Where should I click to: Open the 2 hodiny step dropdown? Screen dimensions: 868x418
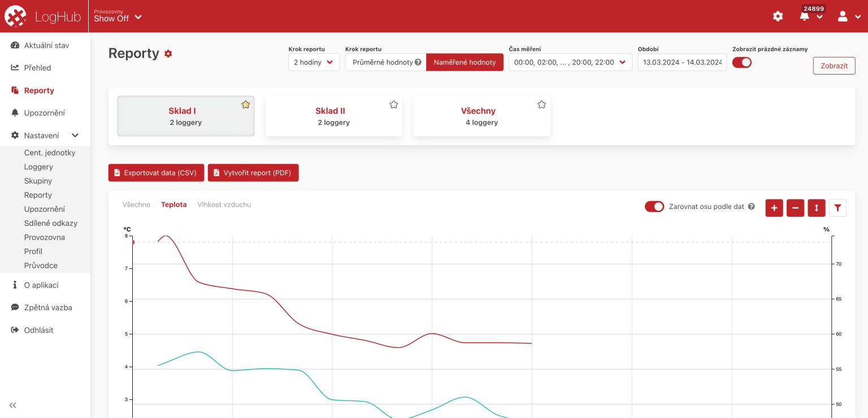tap(314, 62)
